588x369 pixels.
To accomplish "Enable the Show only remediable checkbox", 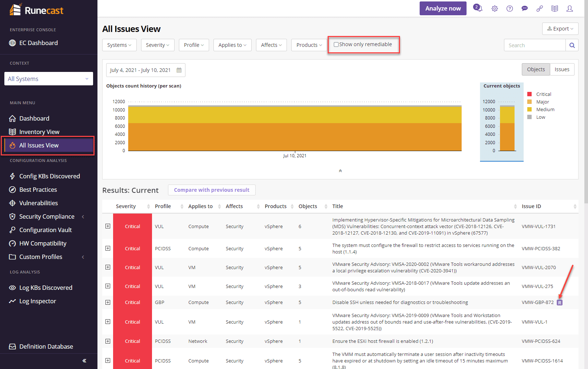I will (x=336, y=44).
